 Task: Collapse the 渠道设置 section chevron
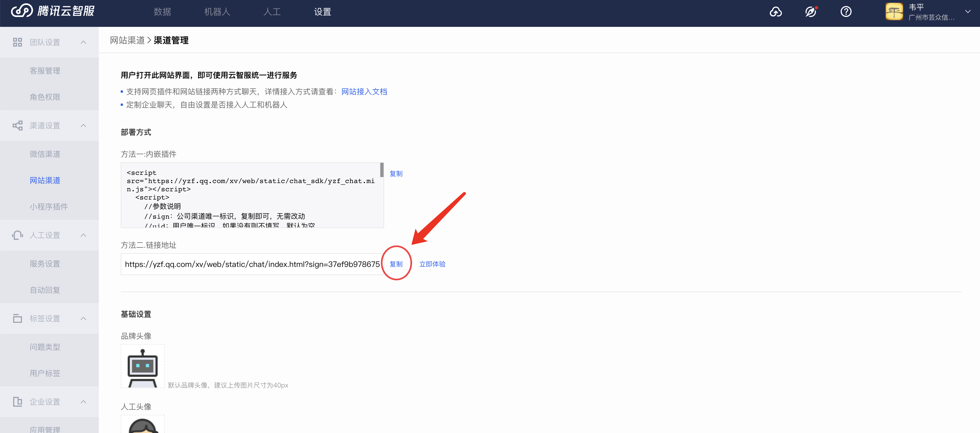pyautogui.click(x=83, y=126)
